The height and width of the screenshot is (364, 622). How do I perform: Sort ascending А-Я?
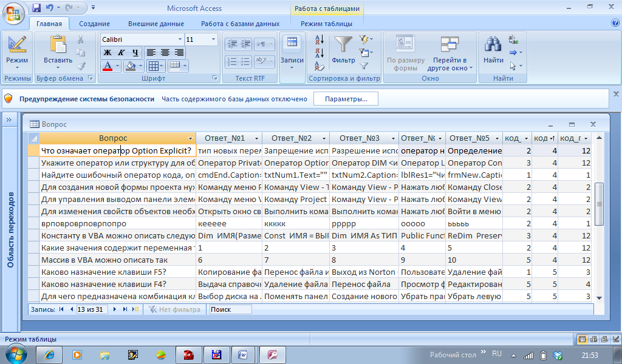coord(320,39)
